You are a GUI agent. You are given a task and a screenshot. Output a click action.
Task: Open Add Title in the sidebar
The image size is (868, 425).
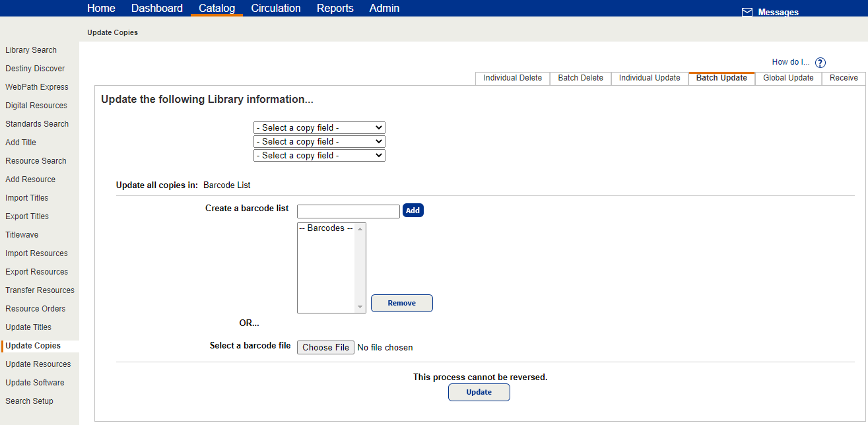click(20, 143)
